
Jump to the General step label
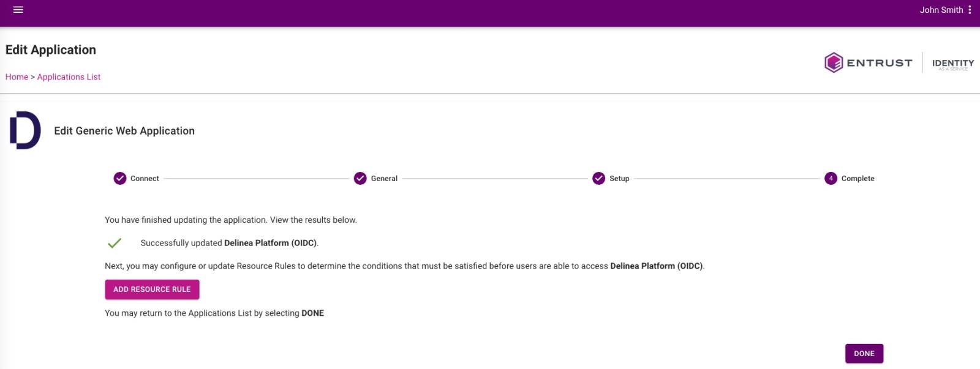click(x=384, y=179)
